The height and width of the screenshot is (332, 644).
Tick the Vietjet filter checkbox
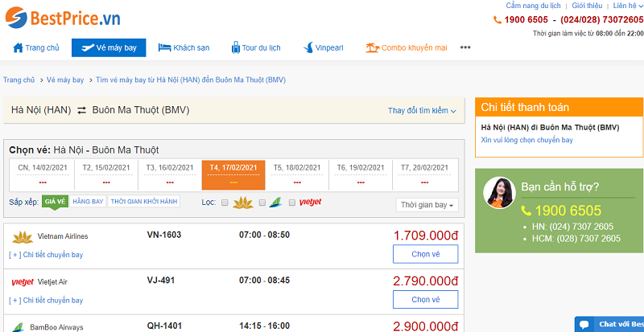point(292,203)
